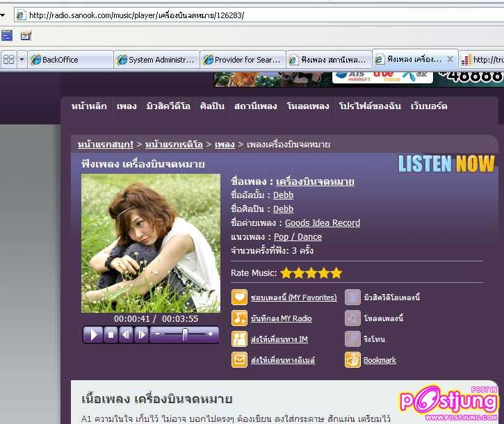
Task: Click the rewind button in the player
Action: pyautogui.click(x=126, y=335)
